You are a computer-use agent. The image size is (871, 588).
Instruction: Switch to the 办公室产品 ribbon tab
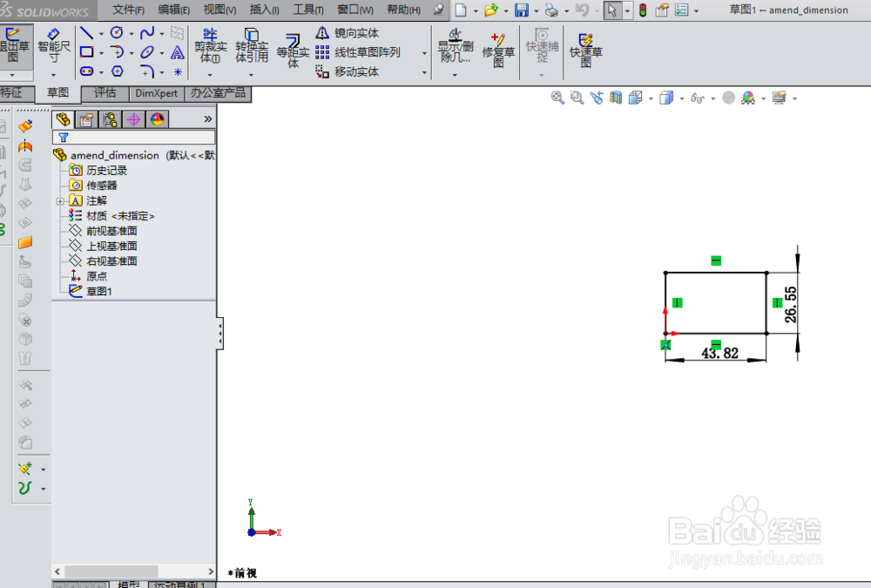(x=218, y=93)
